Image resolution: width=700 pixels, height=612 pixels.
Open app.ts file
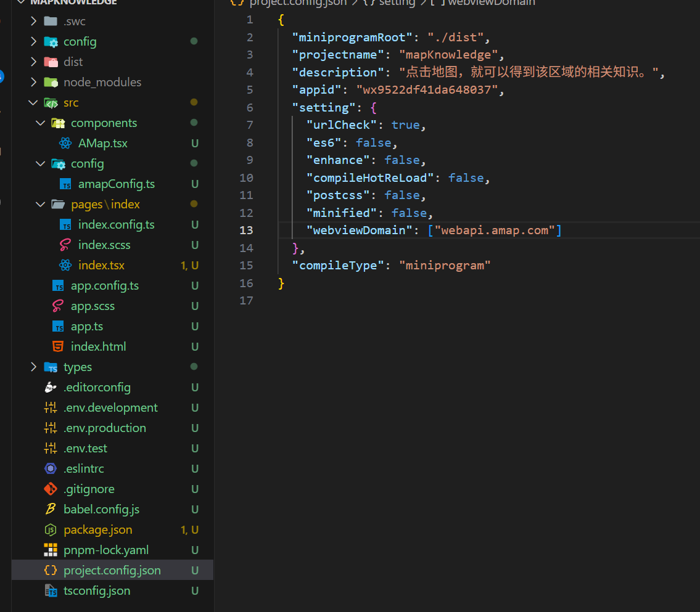pyautogui.click(x=87, y=326)
